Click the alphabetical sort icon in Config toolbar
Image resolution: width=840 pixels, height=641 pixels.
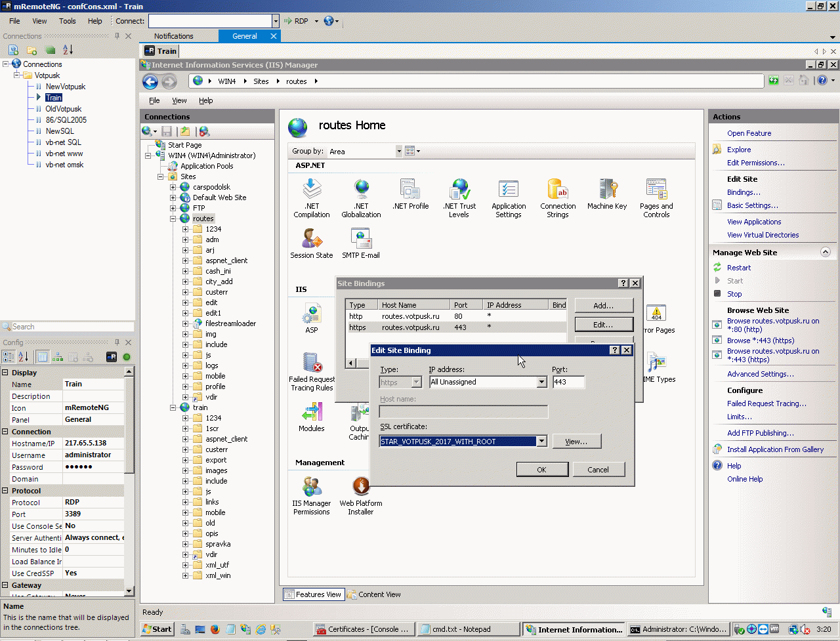pyautogui.click(x=24, y=357)
